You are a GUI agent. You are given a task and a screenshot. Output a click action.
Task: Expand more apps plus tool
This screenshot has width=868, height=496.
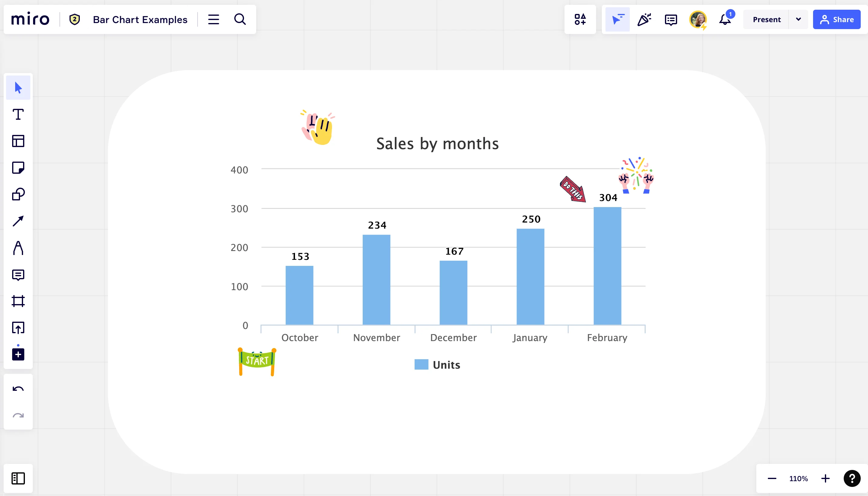click(x=18, y=354)
